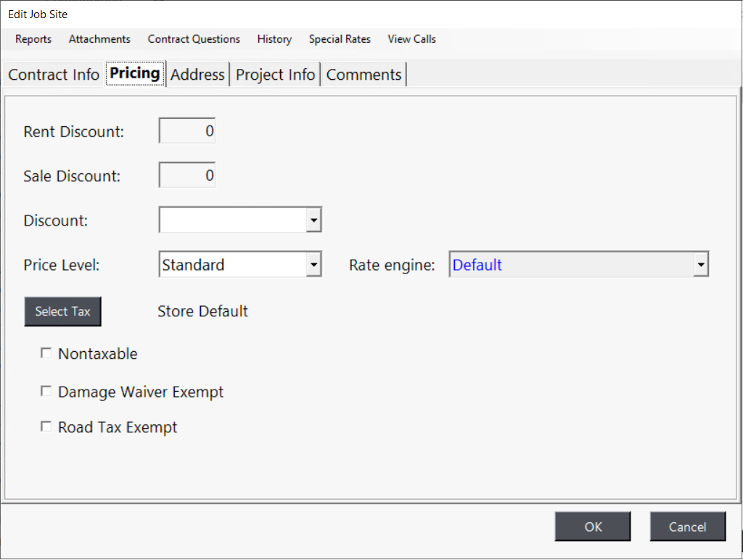Select the Pricing tab
This screenshot has height=560, width=743.
pos(135,74)
